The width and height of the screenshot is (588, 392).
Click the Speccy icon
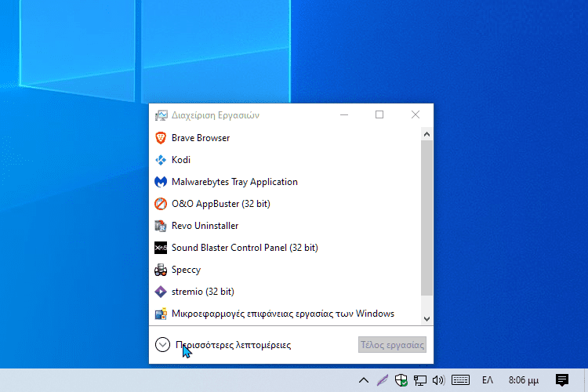(x=161, y=270)
